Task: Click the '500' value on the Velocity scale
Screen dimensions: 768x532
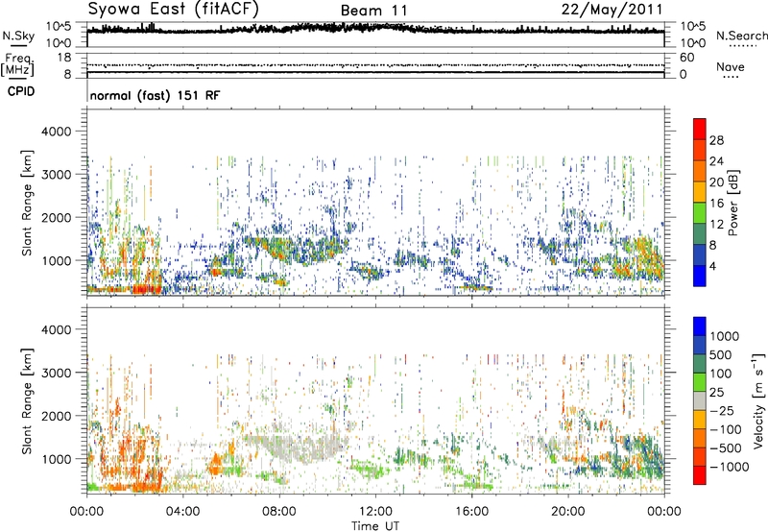Action: 721,354
